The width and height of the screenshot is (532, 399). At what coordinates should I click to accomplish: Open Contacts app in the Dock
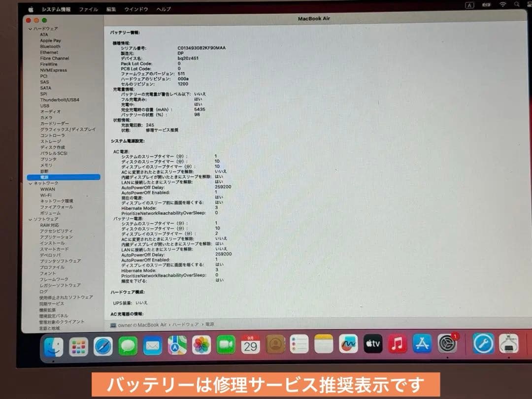tap(275, 344)
